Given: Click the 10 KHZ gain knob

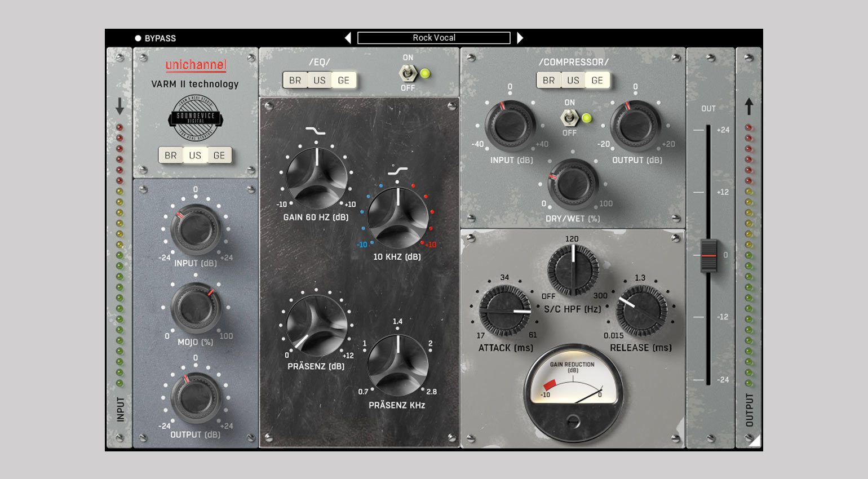Looking at the screenshot, I should click(398, 218).
